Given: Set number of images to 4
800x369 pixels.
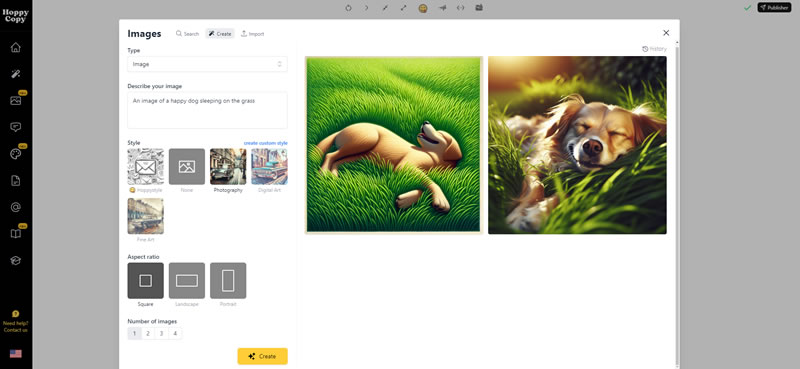Looking at the screenshot, I should [175, 334].
